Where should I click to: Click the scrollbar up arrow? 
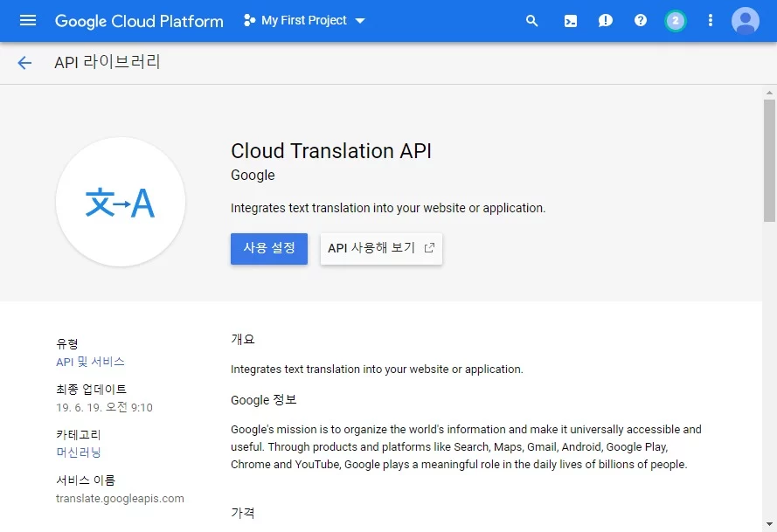(769, 92)
